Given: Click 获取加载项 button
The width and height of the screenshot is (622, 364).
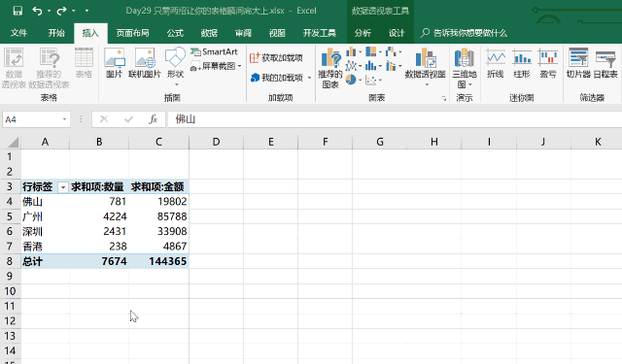Looking at the screenshot, I should point(276,58).
